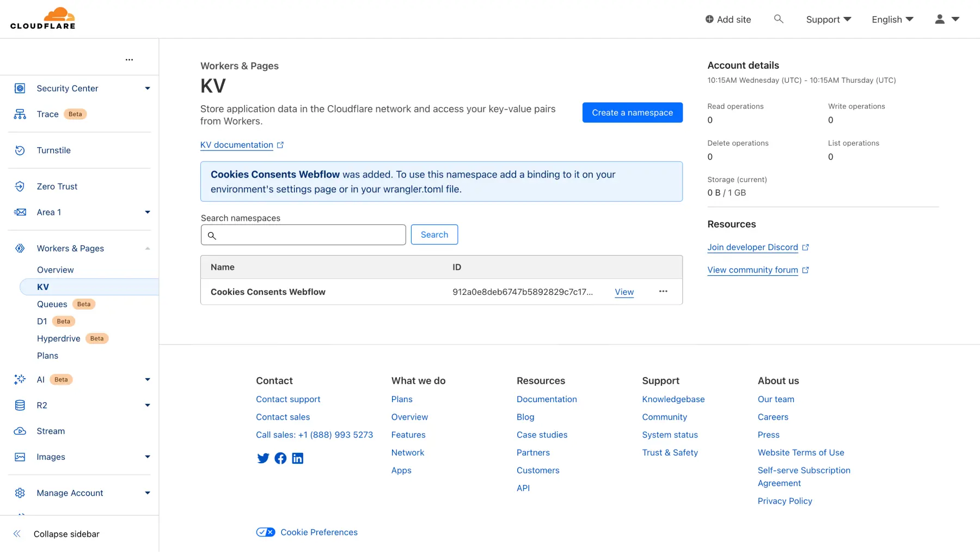Open the Plans sidebar submenu item

(x=47, y=356)
